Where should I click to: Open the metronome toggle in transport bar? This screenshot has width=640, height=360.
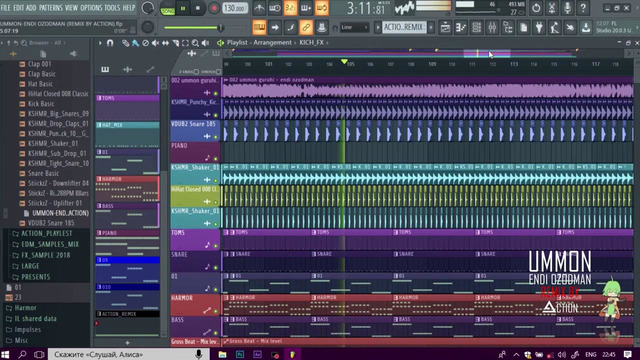(259, 8)
